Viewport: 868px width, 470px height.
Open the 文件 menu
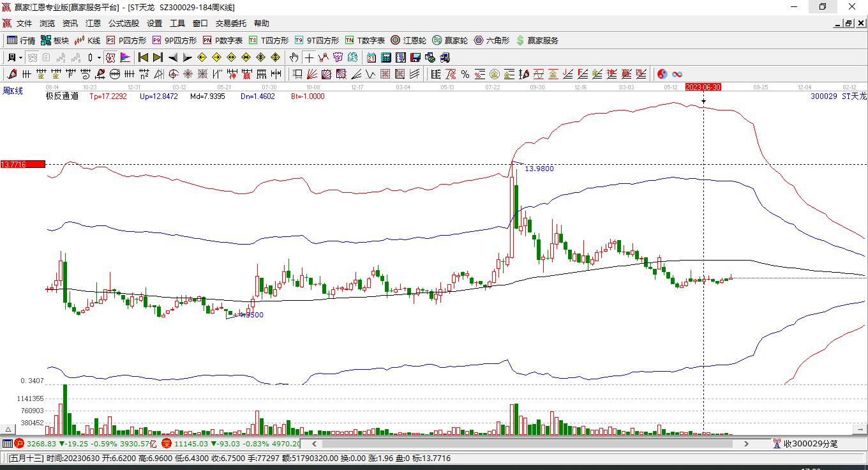(24, 24)
